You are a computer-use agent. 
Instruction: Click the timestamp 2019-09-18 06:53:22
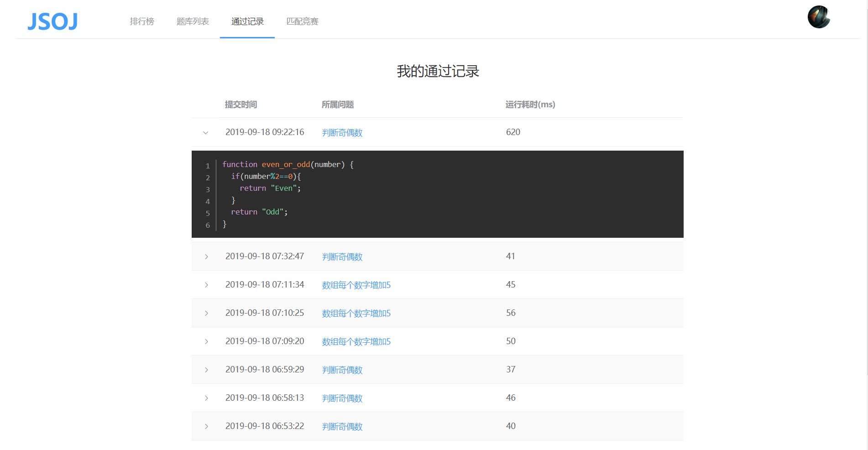coord(265,426)
